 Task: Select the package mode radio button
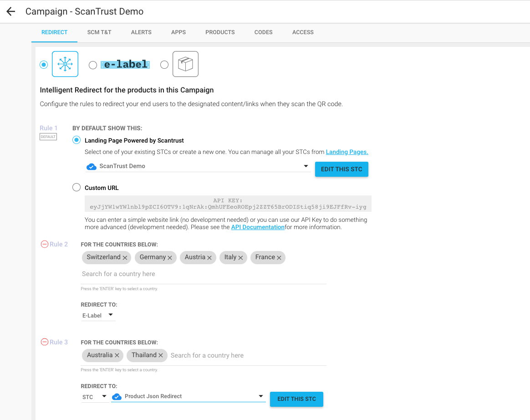coord(164,65)
